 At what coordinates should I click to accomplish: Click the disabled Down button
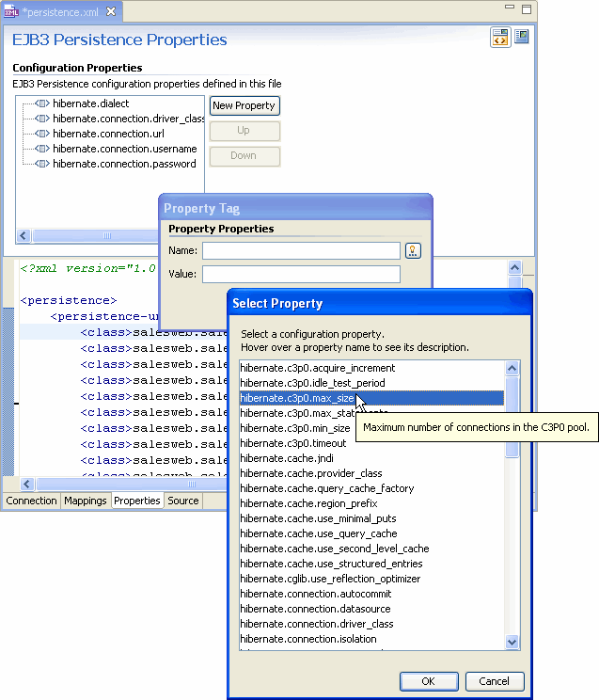[244, 156]
